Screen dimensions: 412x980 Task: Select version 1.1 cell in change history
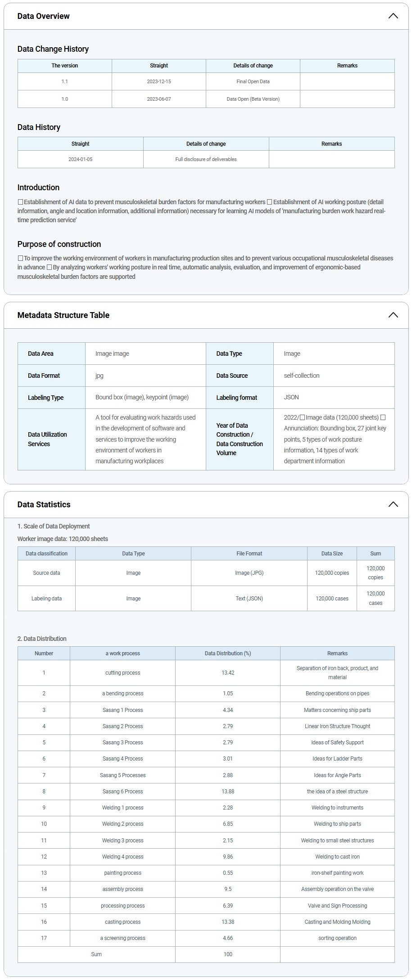click(x=65, y=82)
